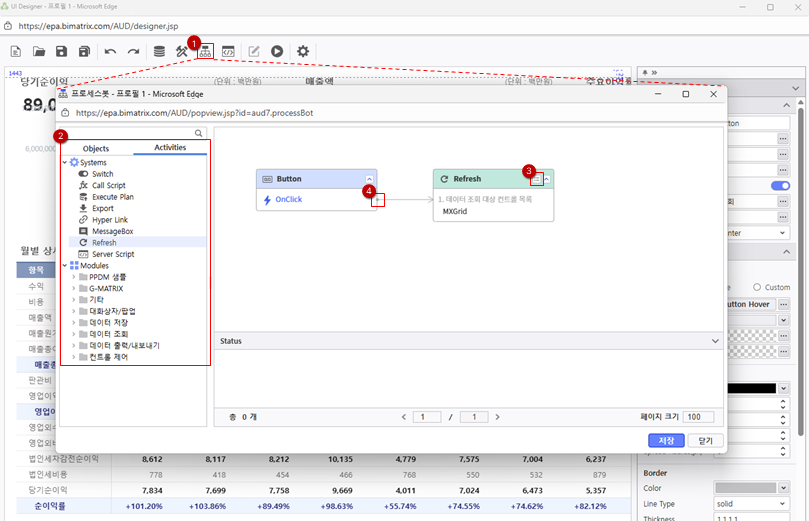Click the Undo arrow in toolbar
Image resolution: width=809 pixels, height=521 pixels.
[x=110, y=51]
